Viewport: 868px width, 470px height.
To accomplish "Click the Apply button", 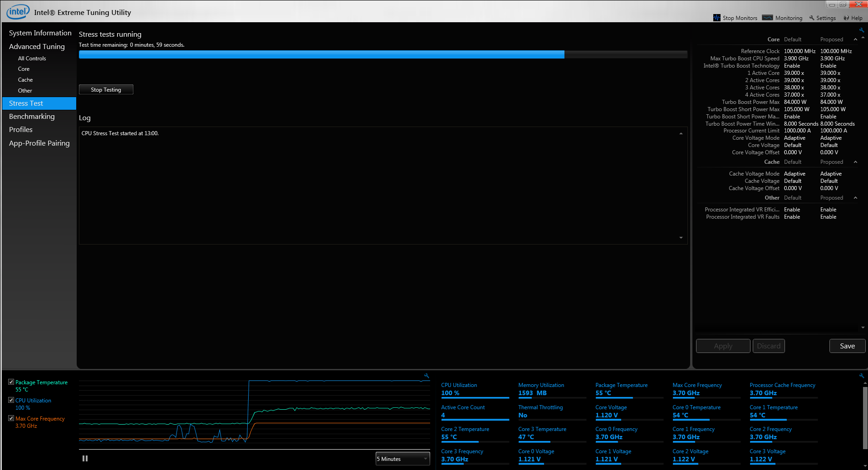I will click(723, 346).
